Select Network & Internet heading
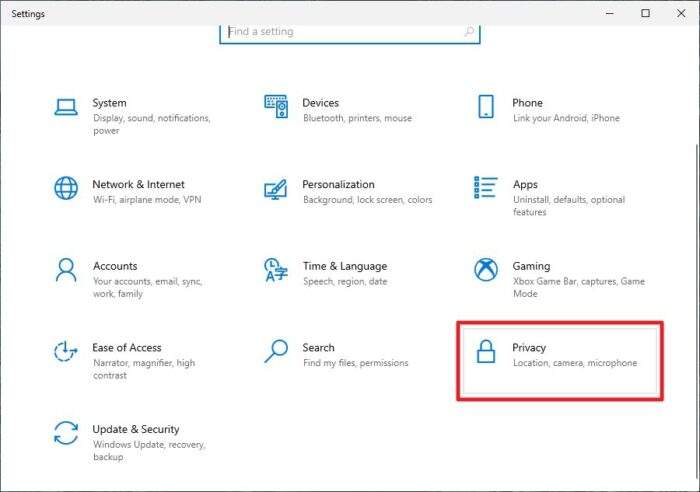 (x=138, y=184)
